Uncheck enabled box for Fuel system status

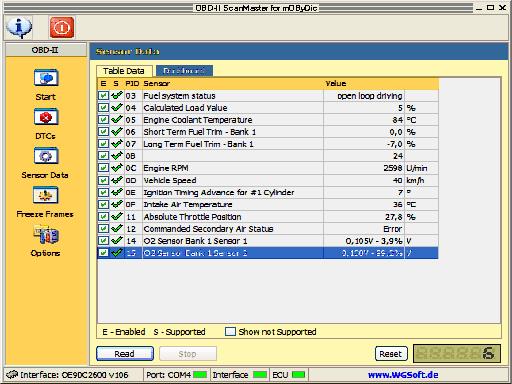[103, 96]
